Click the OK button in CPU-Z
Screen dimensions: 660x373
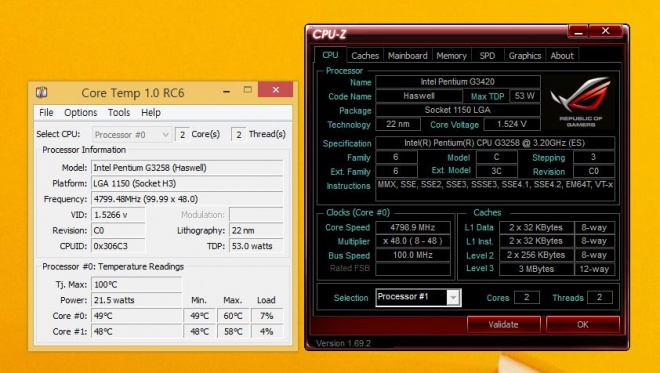coord(583,325)
